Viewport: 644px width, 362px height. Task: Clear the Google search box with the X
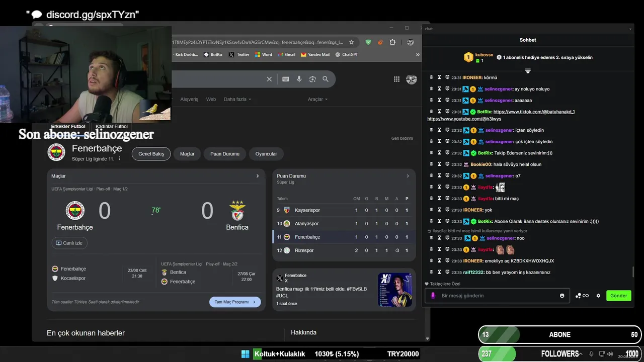(269, 79)
